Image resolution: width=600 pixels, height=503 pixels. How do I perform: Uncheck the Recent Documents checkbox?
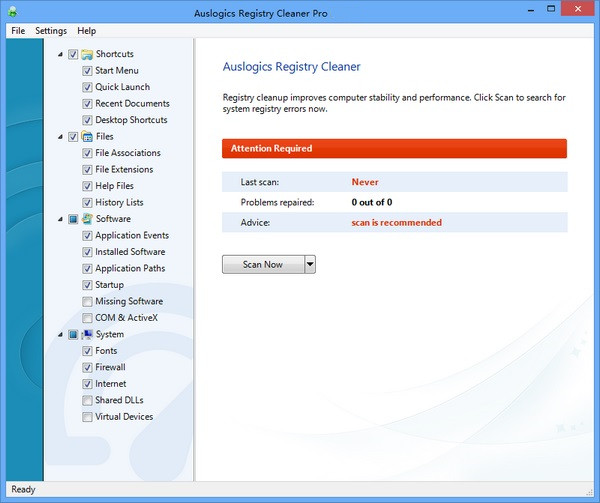pyautogui.click(x=87, y=104)
